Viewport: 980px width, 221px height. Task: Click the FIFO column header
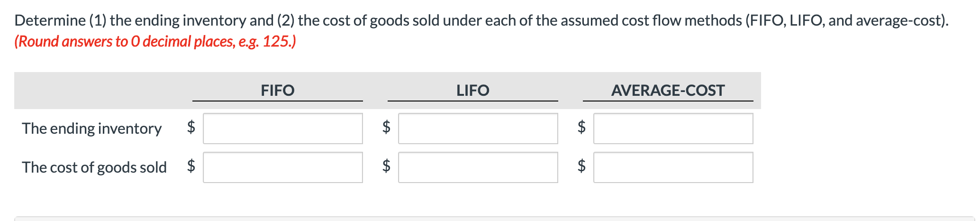278,90
